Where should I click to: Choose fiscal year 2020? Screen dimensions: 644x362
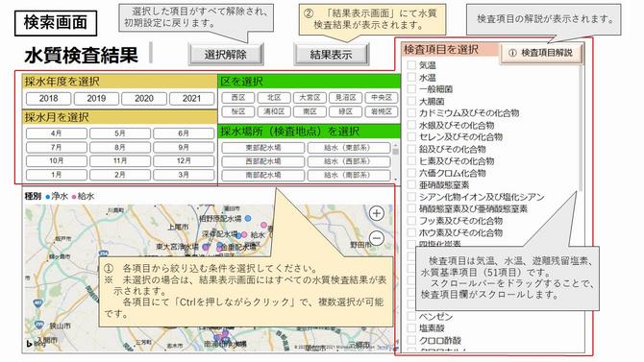click(x=144, y=99)
